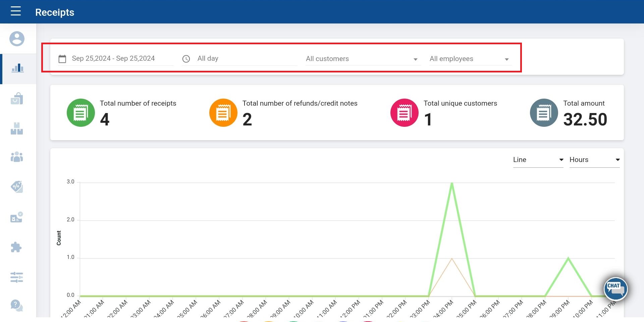
Task: Open the live CHAT bubble
Action: (x=615, y=289)
